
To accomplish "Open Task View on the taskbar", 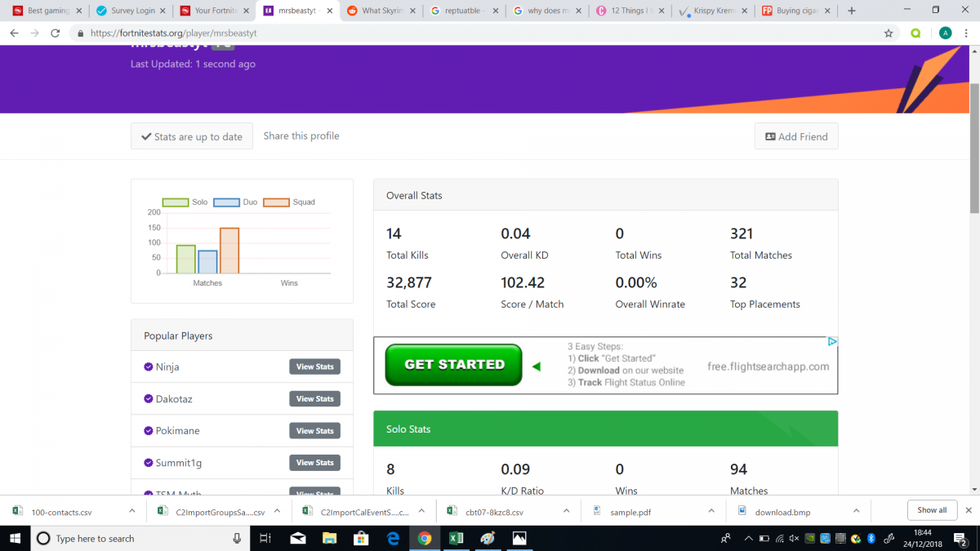I will coord(265,538).
